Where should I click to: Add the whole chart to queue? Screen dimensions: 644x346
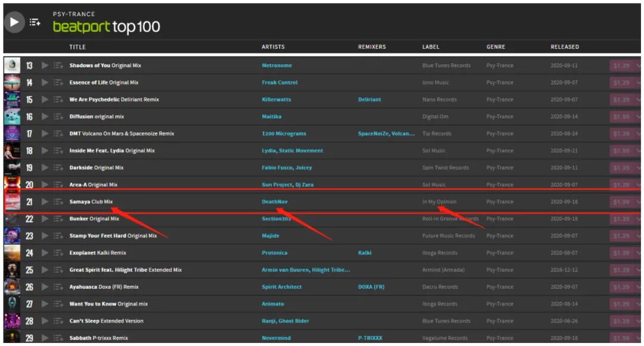click(x=35, y=22)
